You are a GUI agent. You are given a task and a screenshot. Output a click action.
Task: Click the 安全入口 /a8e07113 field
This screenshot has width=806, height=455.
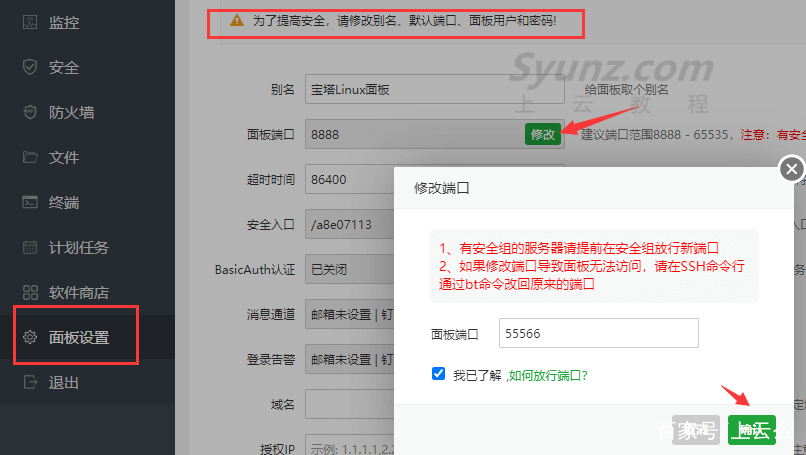coord(350,224)
